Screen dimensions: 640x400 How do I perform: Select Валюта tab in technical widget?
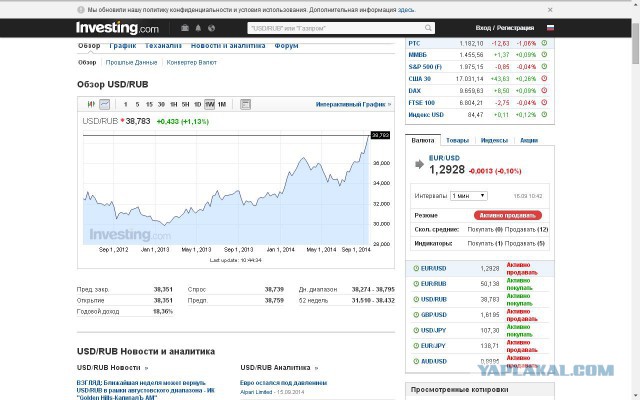pos(422,140)
